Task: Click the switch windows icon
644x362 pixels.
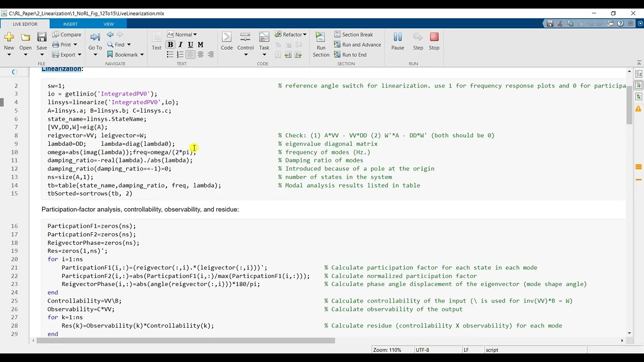Action: point(611,24)
